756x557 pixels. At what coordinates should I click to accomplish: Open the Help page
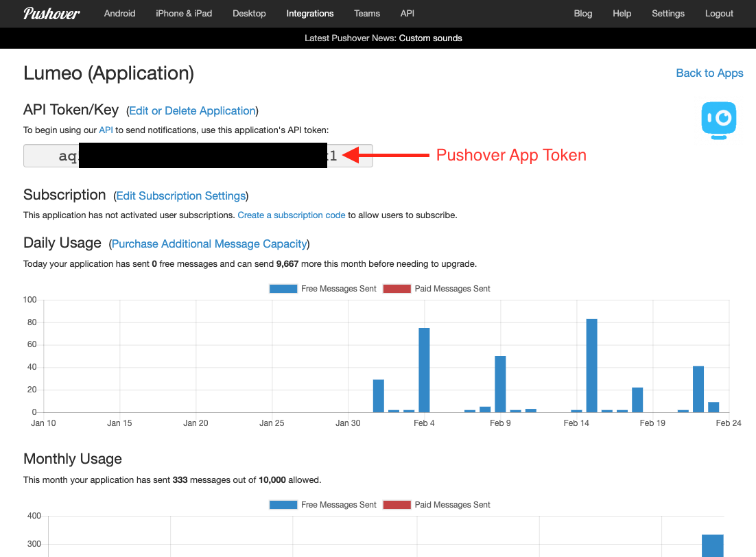(622, 14)
